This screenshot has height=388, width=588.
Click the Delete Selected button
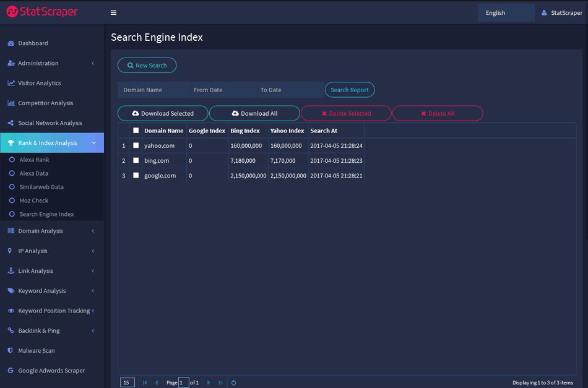(346, 113)
